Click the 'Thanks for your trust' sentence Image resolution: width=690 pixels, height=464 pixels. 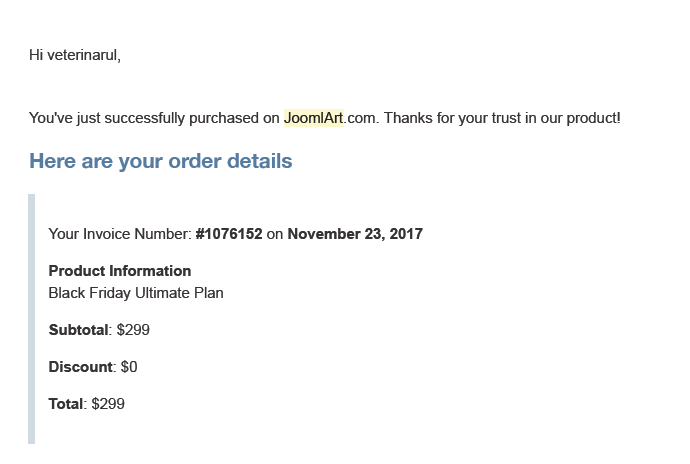tap(502, 118)
